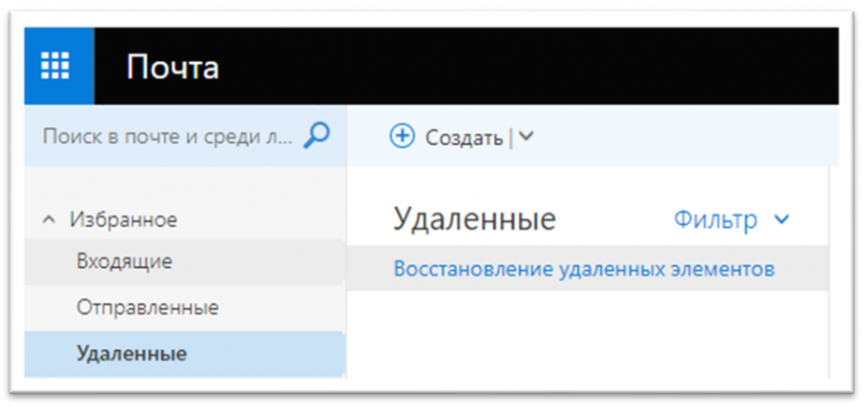
Task: Click the search magnifying glass icon
Action: (316, 135)
